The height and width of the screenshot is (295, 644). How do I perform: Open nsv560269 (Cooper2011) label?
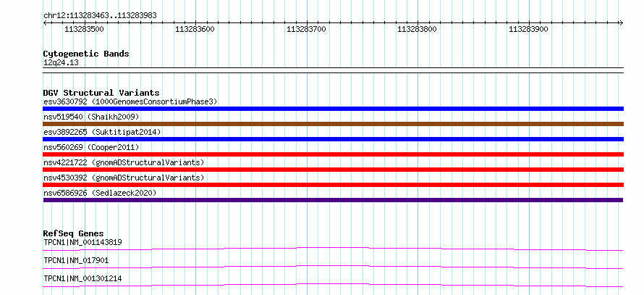(x=91, y=147)
